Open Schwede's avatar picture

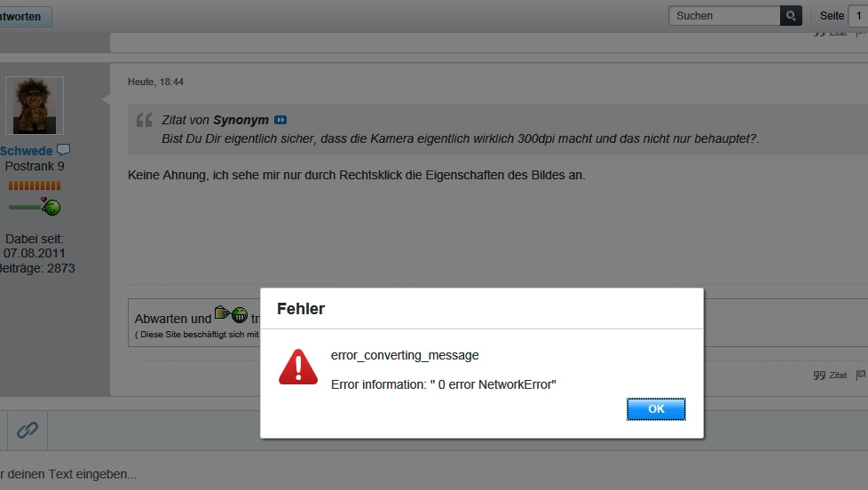[x=35, y=105]
